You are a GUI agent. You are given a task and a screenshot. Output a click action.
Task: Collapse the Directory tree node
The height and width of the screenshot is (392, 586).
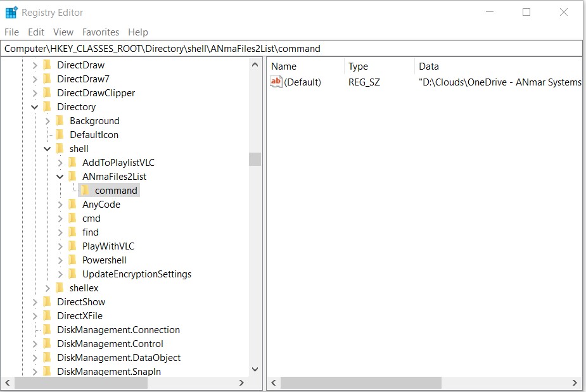tap(35, 107)
